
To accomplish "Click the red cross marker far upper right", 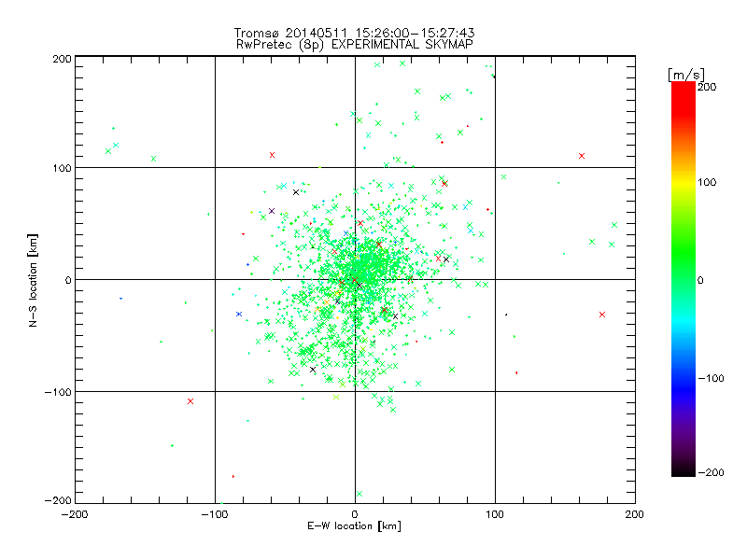I will [581, 156].
